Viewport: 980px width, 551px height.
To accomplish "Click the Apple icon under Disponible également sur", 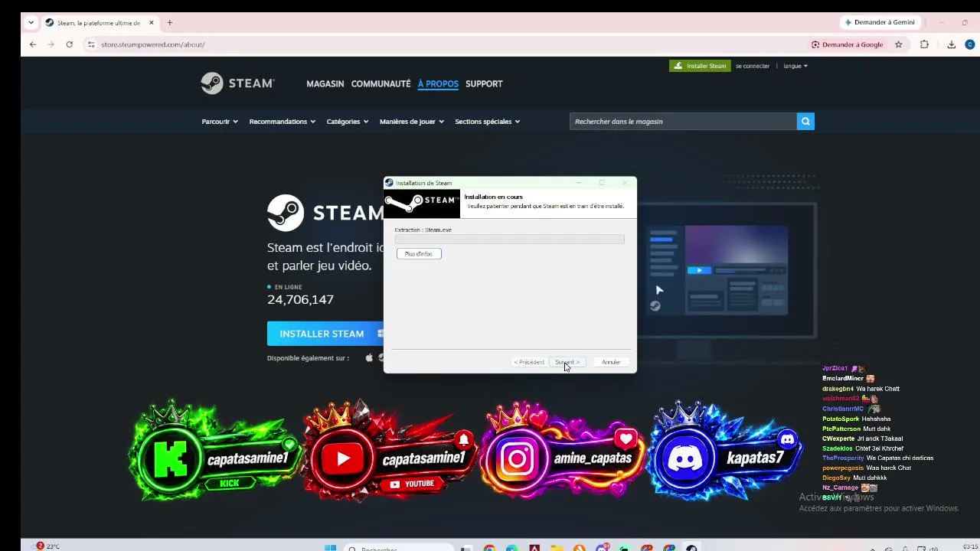I will pyautogui.click(x=369, y=357).
